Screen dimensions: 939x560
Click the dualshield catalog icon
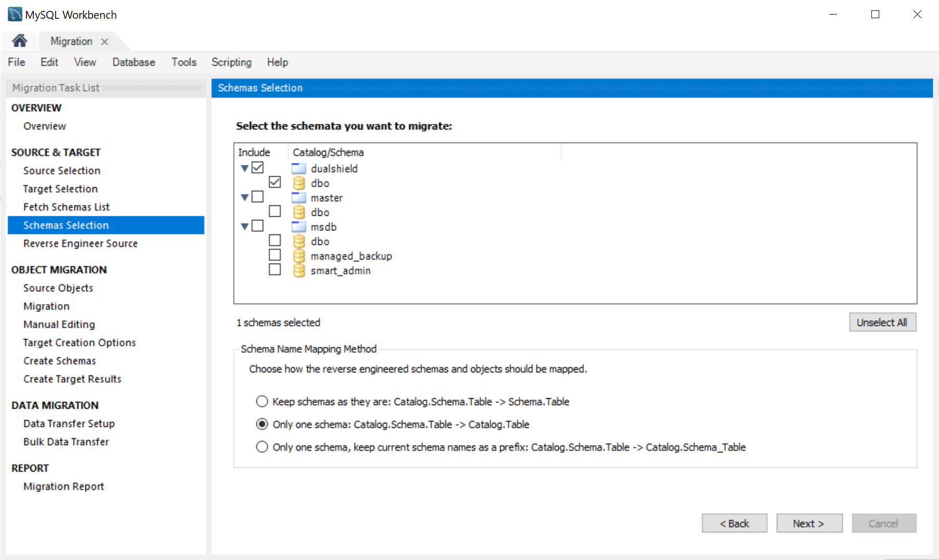(x=298, y=168)
